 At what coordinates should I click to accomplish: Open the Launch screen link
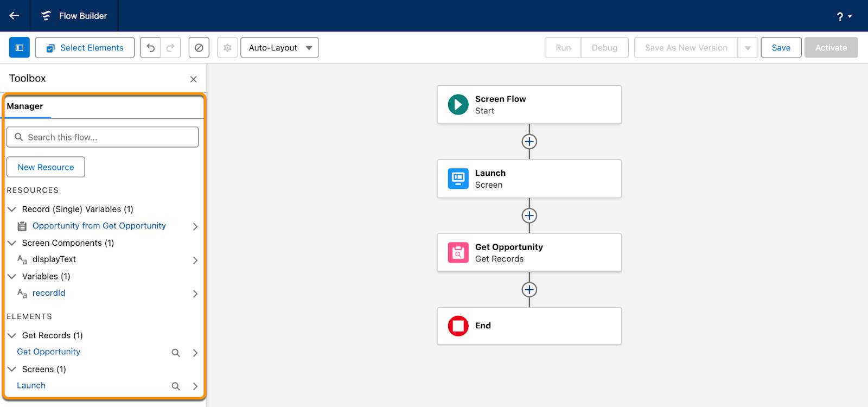[31, 385]
